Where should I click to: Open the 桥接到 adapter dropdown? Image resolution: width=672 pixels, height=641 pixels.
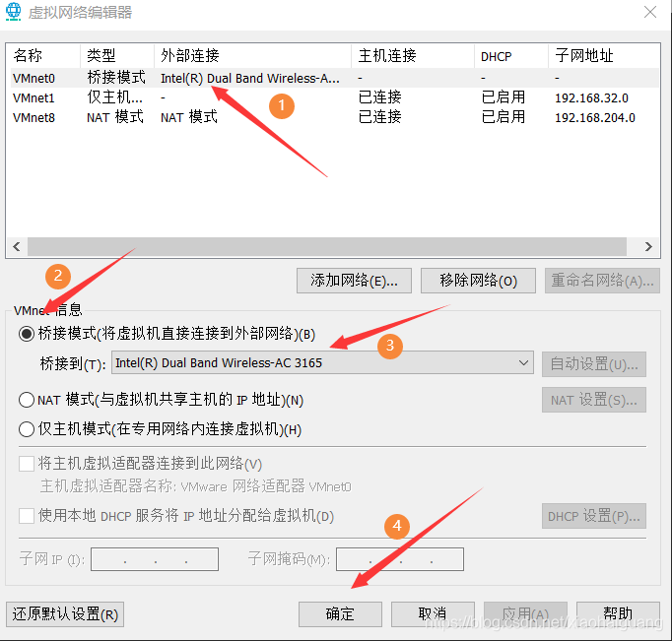tap(323, 363)
